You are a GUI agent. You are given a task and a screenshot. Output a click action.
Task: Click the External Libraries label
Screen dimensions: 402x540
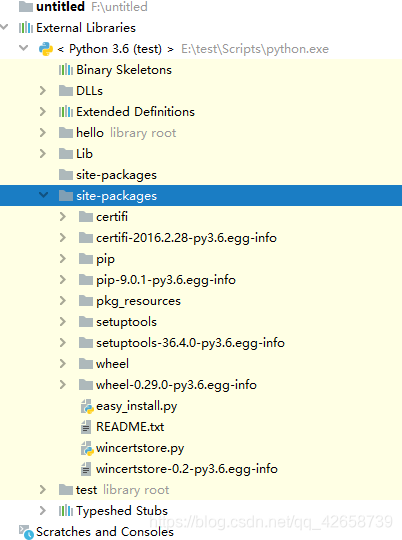(x=86, y=28)
